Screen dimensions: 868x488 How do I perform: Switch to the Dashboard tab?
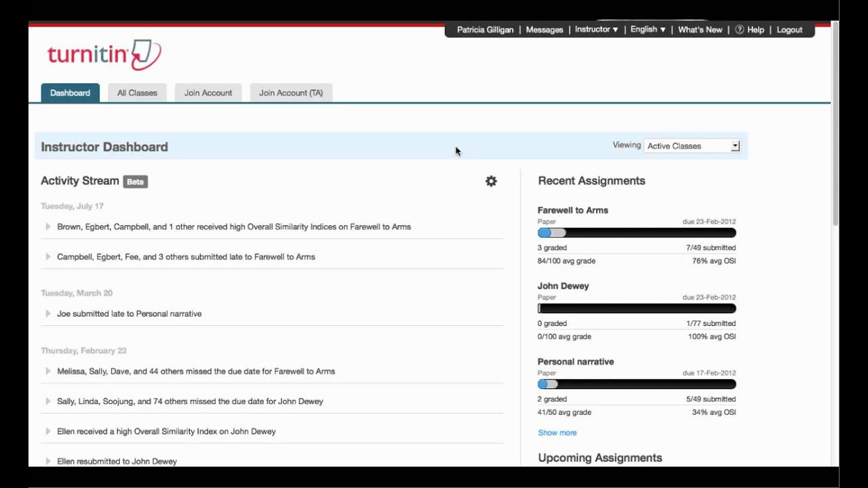pyautogui.click(x=70, y=93)
